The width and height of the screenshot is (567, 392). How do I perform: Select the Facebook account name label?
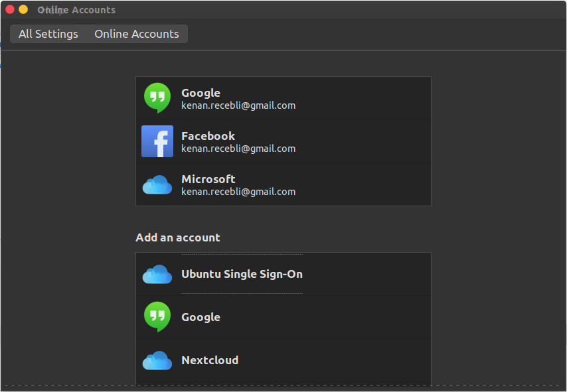click(x=208, y=136)
